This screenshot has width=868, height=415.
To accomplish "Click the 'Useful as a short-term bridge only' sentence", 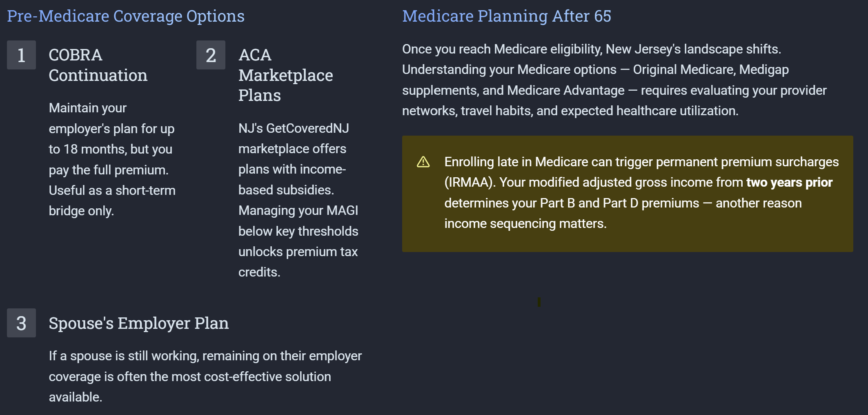I will pyautogui.click(x=112, y=201).
